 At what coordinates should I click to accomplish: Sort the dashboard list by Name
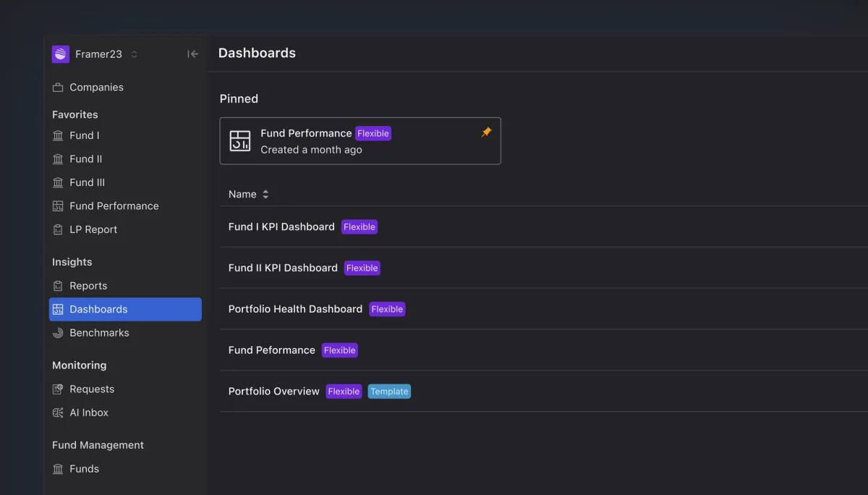click(249, 194)
